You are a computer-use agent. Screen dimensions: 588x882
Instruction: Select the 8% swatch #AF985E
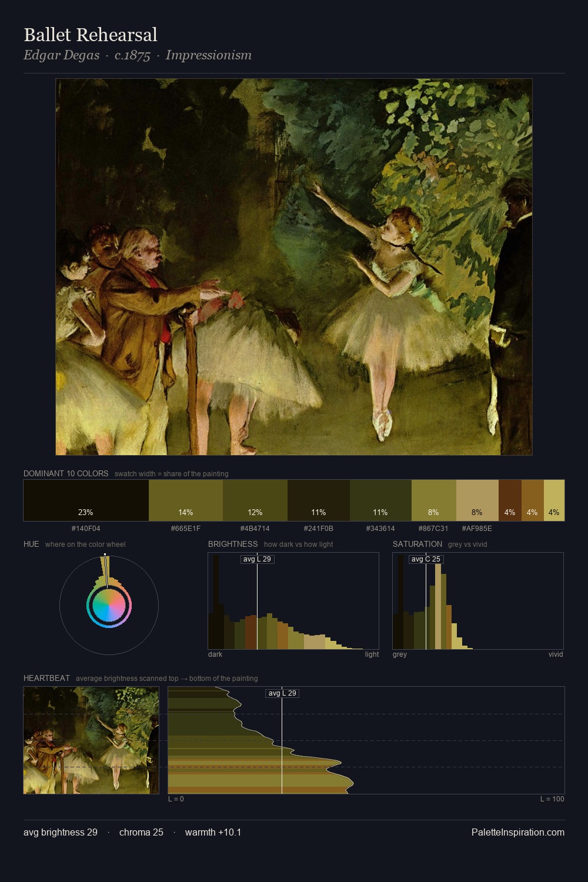(x=477, y=500)
